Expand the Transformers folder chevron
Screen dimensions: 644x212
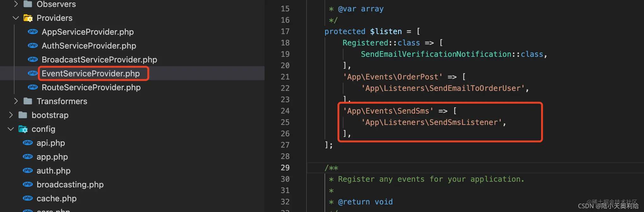click(x=16, y=101)
